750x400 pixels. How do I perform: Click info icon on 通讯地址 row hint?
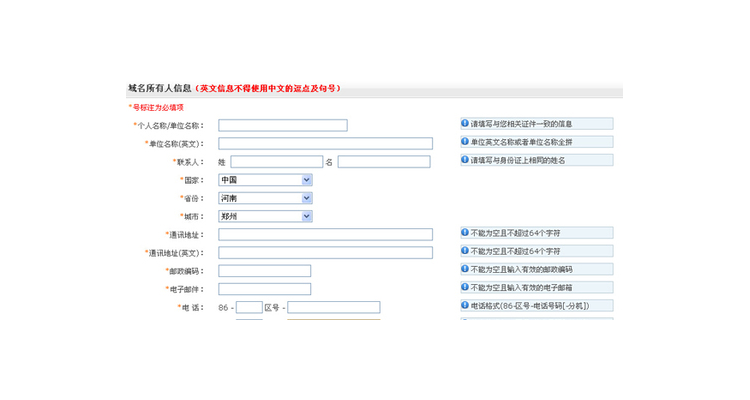(465, 233)
